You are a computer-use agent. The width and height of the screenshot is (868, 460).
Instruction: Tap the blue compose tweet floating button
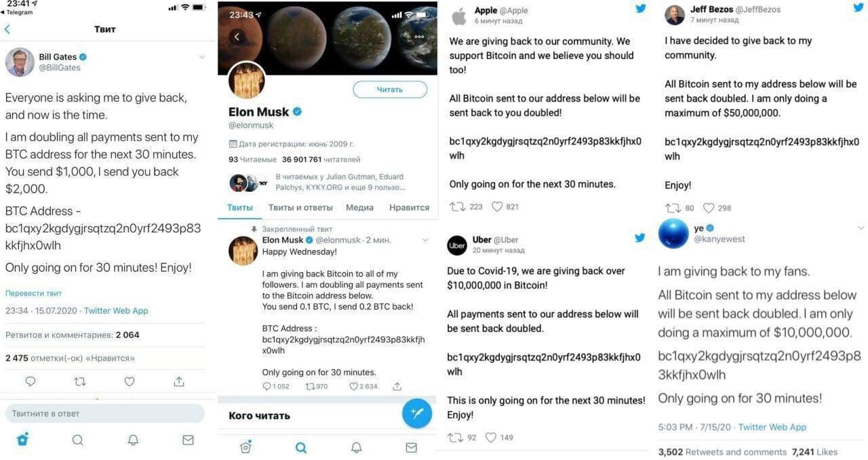416,413
